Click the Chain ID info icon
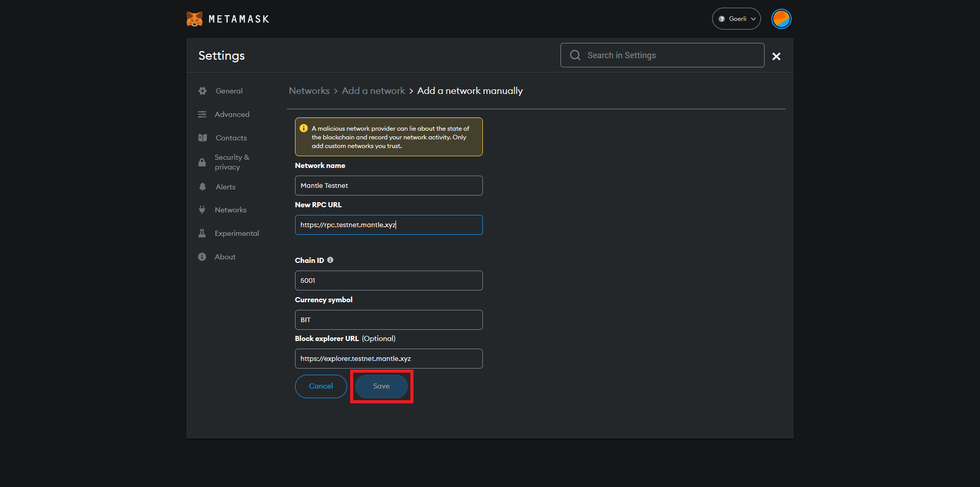Screen dimensions: 980x487 click(x=330, y=260)
